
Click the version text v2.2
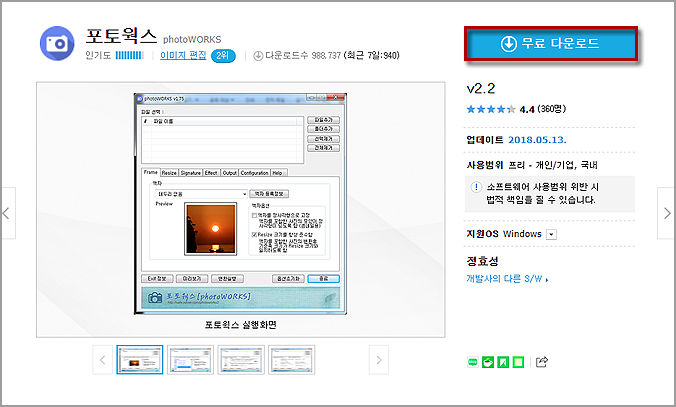tap(481, 88)
